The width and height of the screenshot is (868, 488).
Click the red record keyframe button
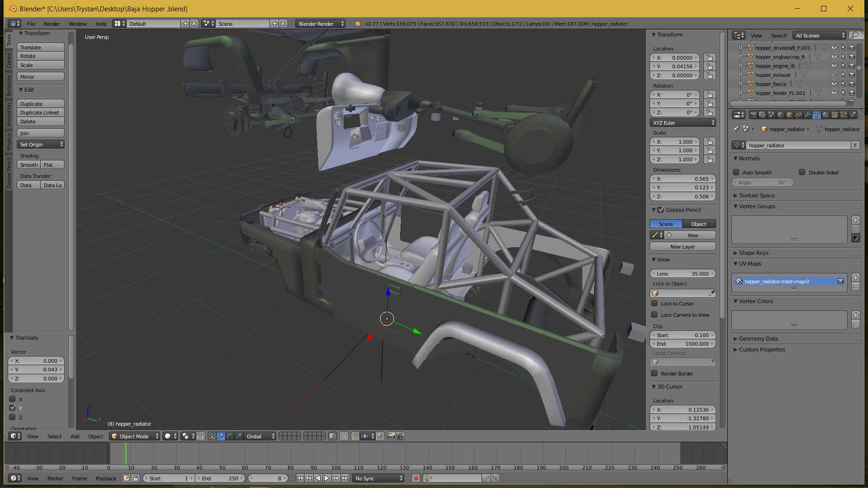coord(416,478)
